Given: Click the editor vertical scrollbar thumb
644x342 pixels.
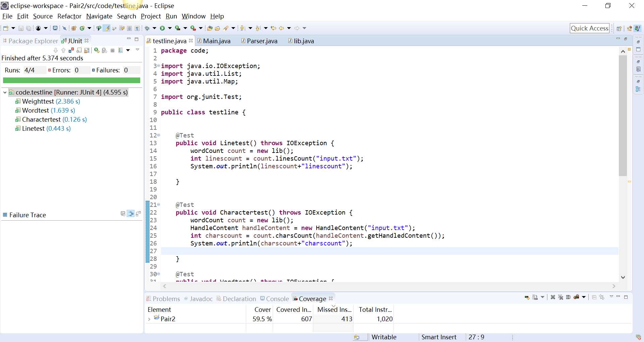Looking at the screenshot, I should (623, 116).
